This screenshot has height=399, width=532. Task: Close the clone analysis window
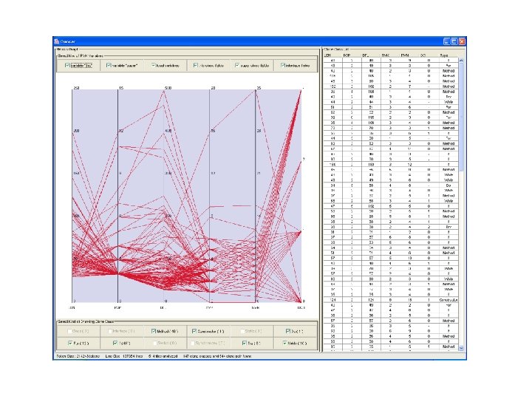[x=462, y=41]
